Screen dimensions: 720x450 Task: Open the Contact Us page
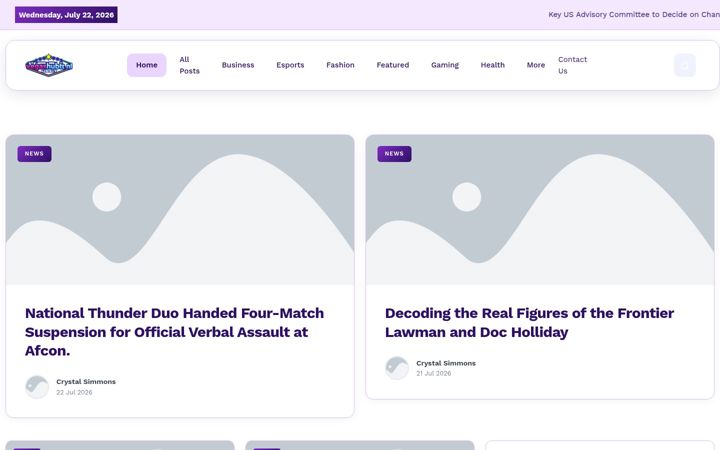pos(572,65)
